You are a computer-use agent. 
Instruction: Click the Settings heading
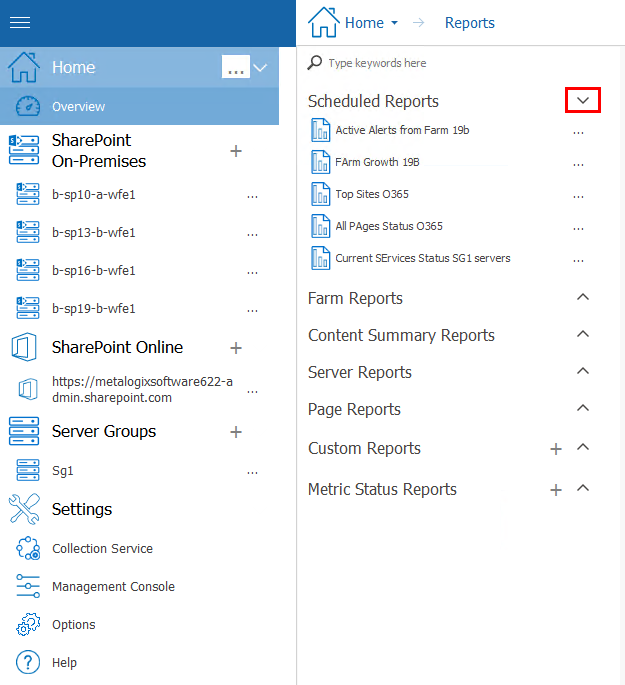pos(82,509)
